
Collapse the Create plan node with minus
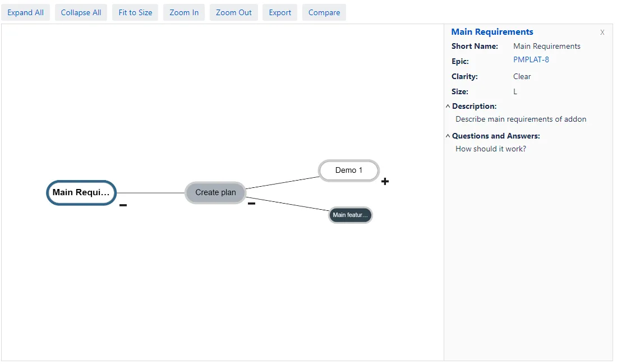click(251, 204)
